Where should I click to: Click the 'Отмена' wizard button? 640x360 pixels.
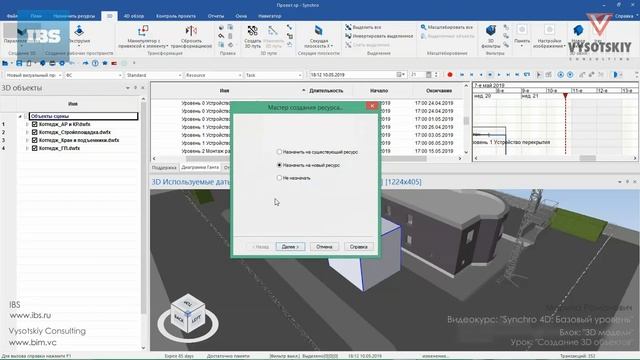tap(324, 247)
